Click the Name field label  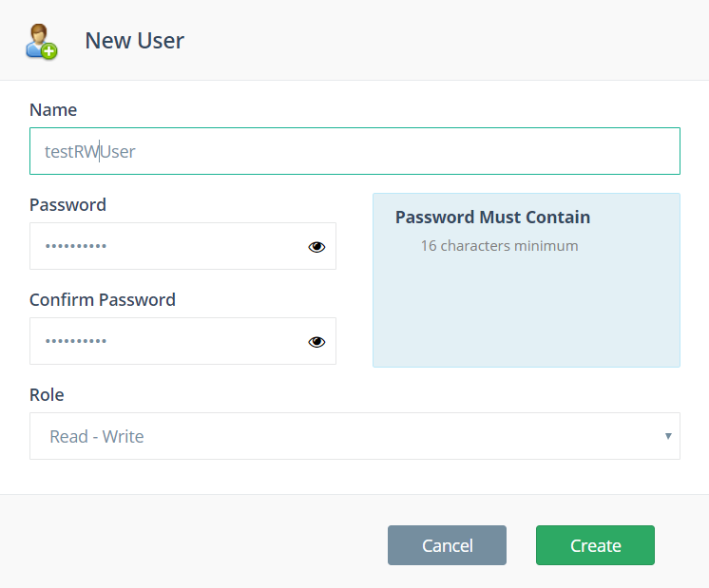[x=53, y=110]
